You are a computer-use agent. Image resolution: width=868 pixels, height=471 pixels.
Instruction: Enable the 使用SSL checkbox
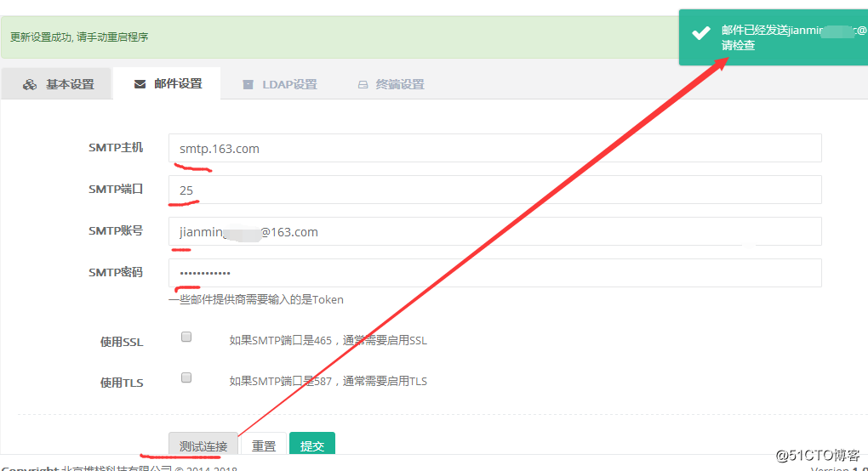tap(186, 337)
